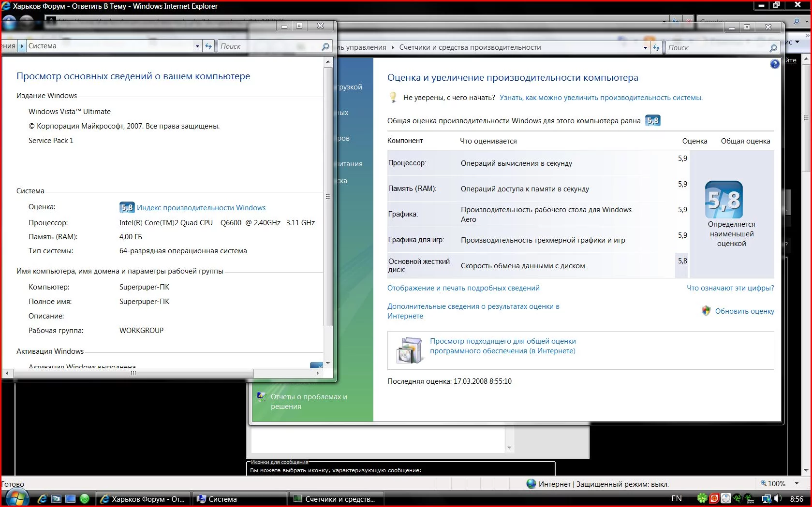Image resolution: width=812 pixels, height=507 pixels.
Task: Refresh the Система window address bar
Action: click(208, 46)
